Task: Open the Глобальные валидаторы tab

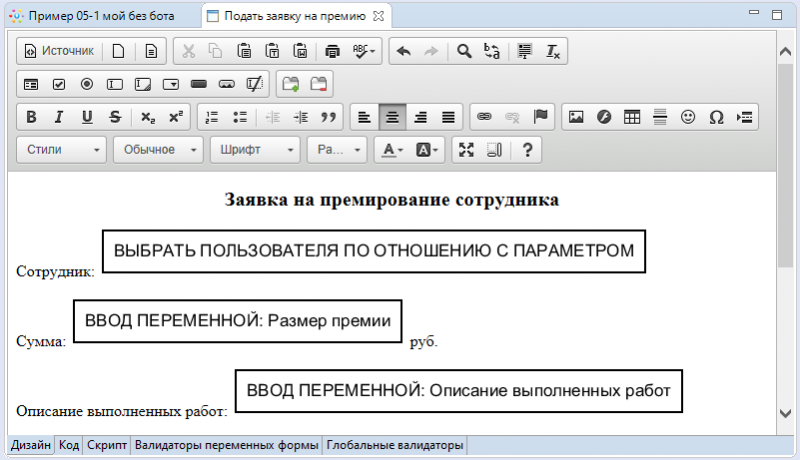Action: point(394,445)
